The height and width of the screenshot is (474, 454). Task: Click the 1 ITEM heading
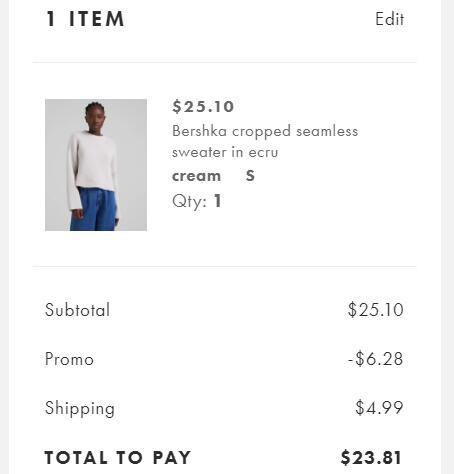[85, 19]
